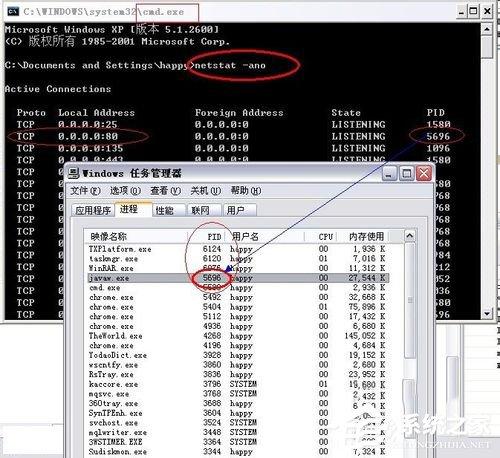Image resolution: width=500 pixels, height=458 pixels.
Task: Click the 0.0.0.0:25 local address line
Action: coord(88,125)
